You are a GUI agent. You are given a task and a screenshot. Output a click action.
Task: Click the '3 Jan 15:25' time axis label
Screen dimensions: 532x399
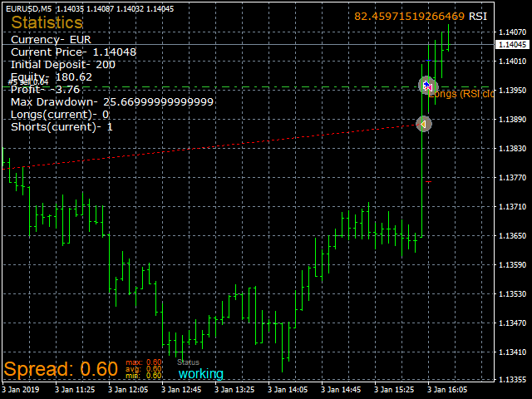click(394, 390)
